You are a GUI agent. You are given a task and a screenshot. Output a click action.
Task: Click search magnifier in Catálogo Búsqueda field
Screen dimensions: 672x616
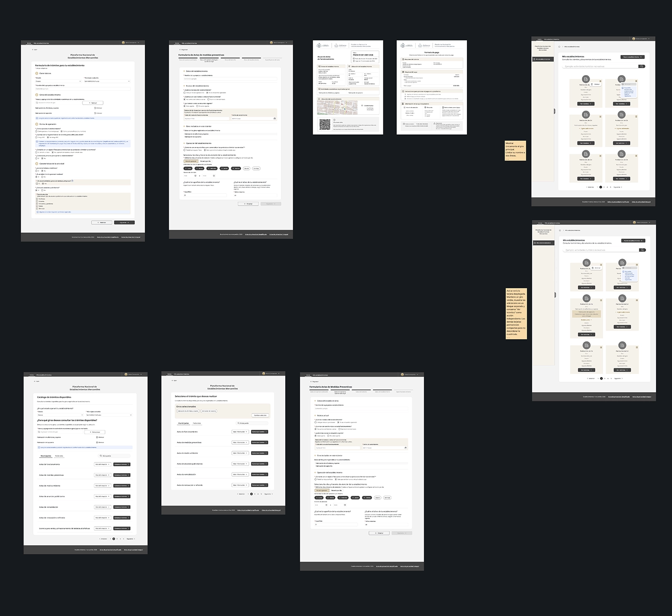tap(101, 456)
